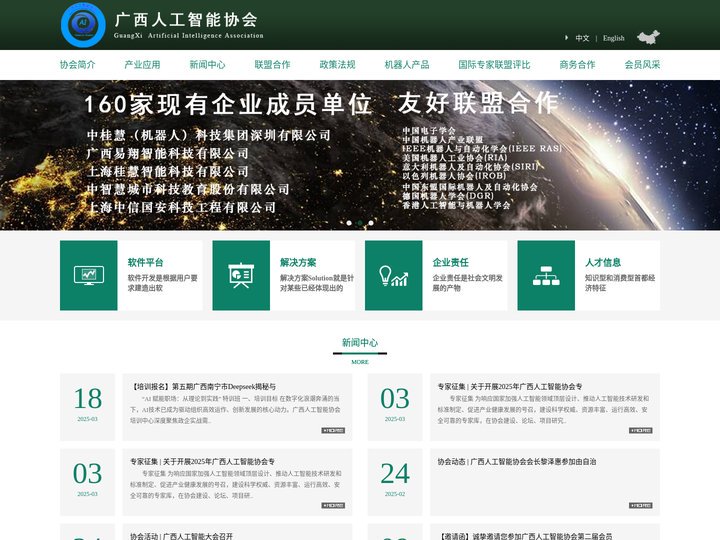Viewport: 720px width, 540px height.
Task: Open the 联盟合作 menu item
Action: (272, 65)
